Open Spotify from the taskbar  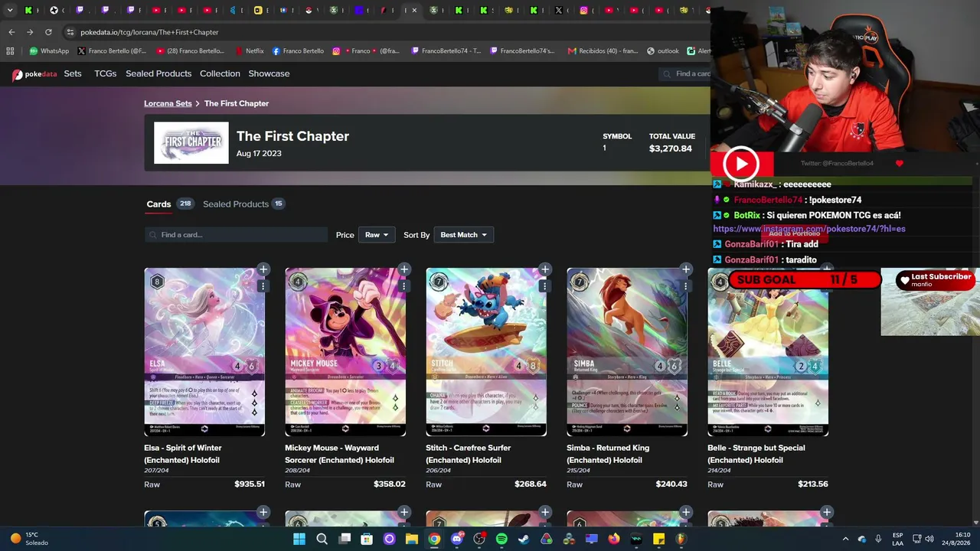(x=501, y=539)
